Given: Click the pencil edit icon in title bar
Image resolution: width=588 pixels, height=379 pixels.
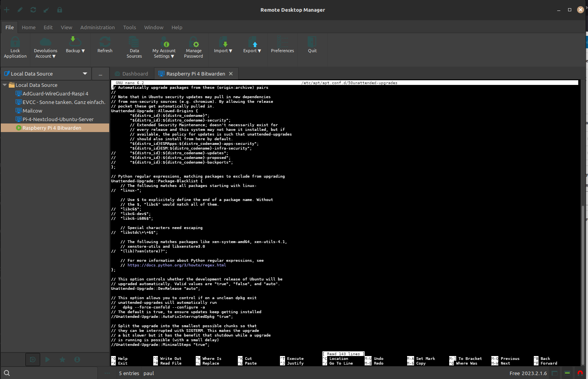Looking at the screenshot, I should coord(20,10).
